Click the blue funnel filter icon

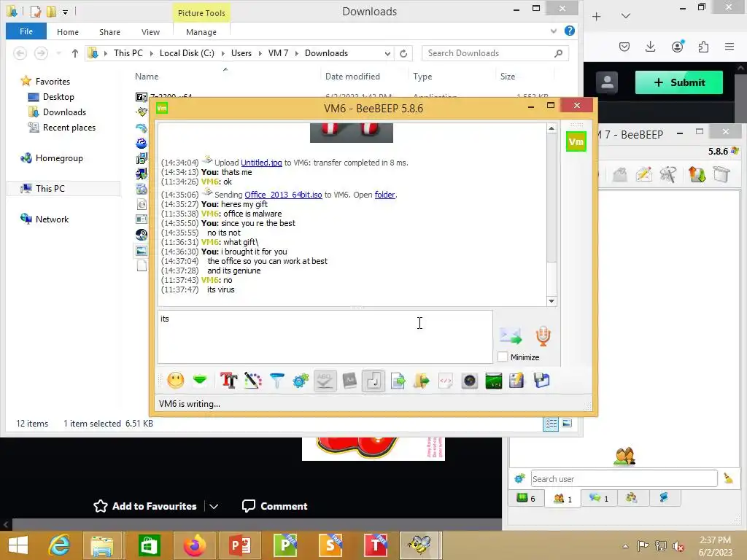(276, 380)
